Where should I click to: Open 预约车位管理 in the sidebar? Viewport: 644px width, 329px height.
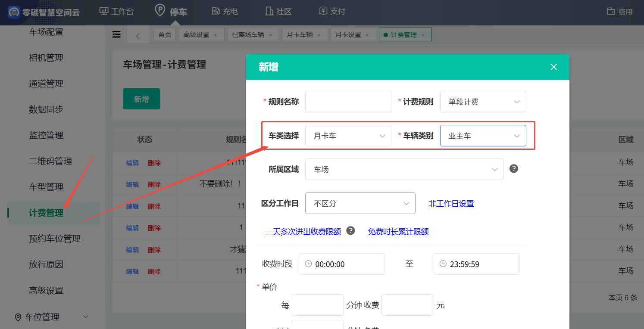55,239
